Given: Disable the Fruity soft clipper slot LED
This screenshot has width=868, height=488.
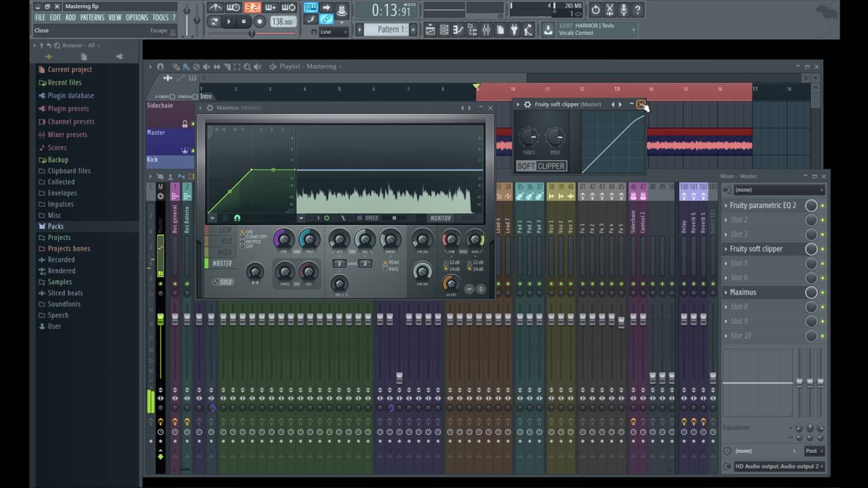Looking at the screenshot, I should [x=823, y=249].
